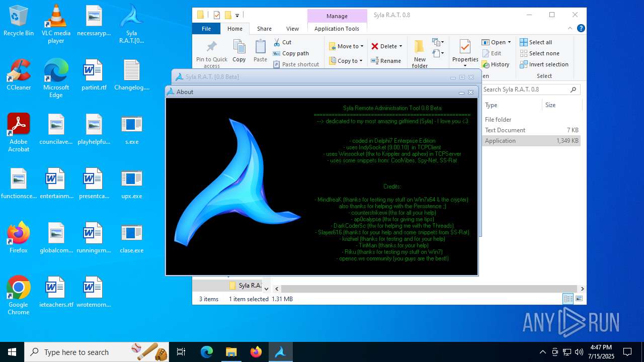
Task: Click Select none in ribbon
Action: (x=539, y=53)
